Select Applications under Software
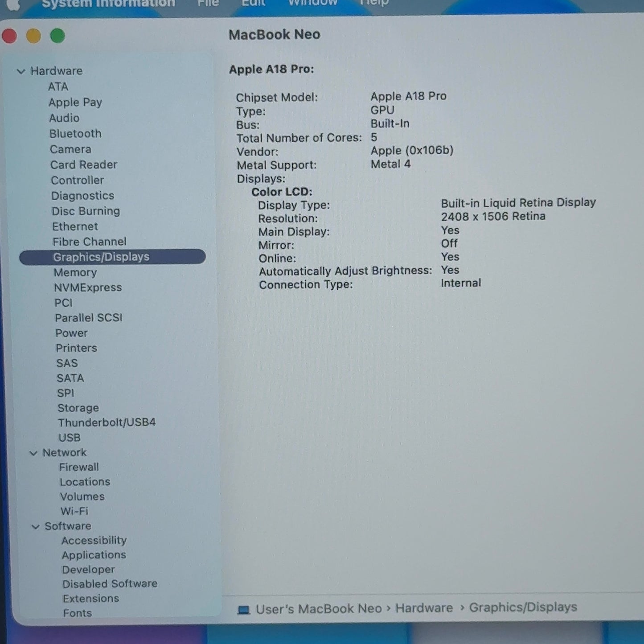644x644 pixels. pyautogui.click(x=94, y=555)
